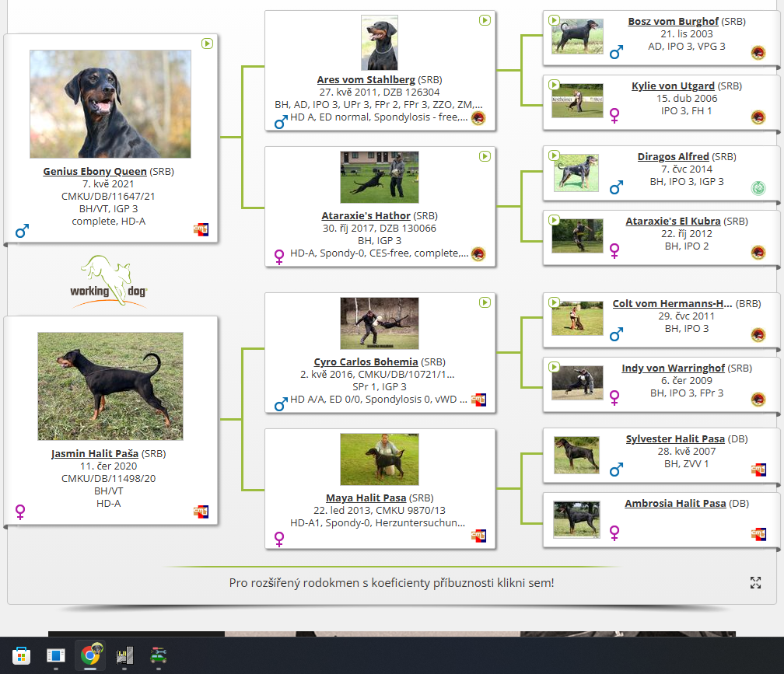Click the fullscreen expand icon below the pedigree

click(x=755, y=583)
